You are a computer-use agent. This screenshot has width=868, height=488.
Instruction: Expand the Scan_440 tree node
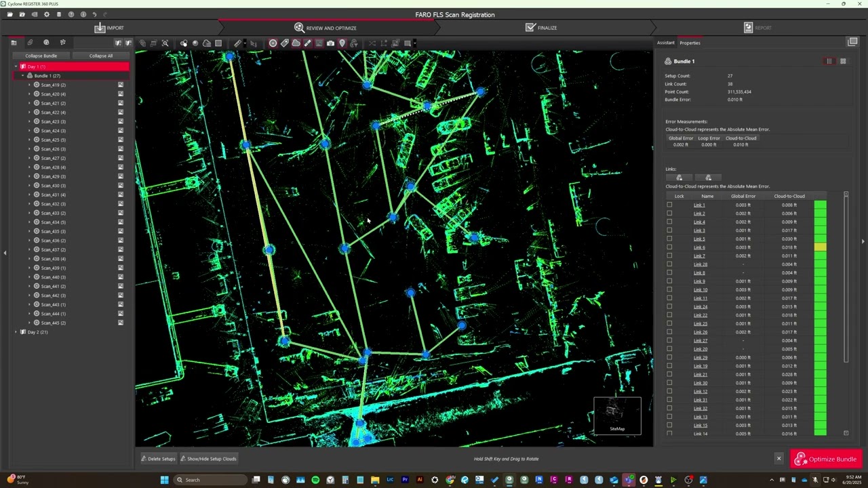pyautogui.click(x=29, y=277)
